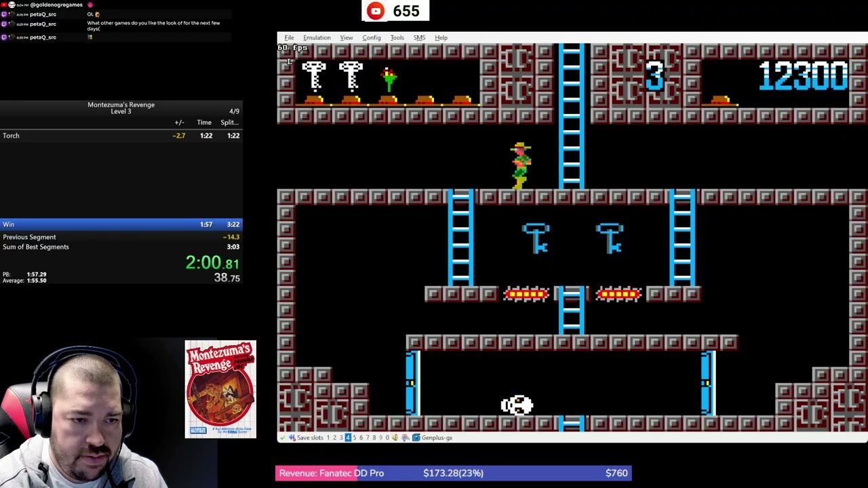Click the Previous Segment row

121,237
